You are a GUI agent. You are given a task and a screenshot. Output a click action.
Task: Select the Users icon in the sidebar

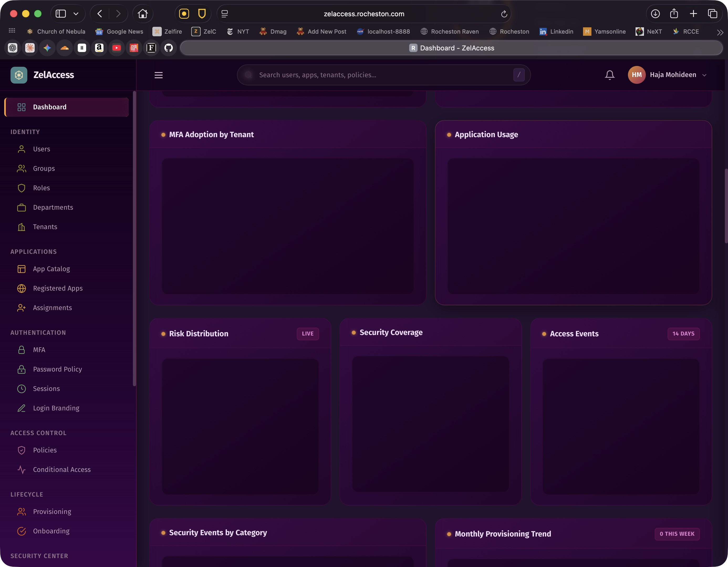pyautogui.click(x=22, y=149)
